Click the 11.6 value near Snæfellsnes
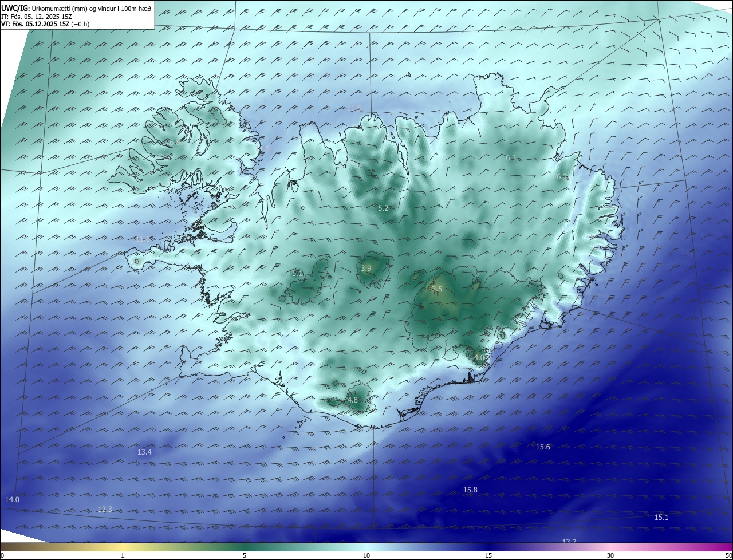This screenshot has height=560, width=733. (142, 239)
